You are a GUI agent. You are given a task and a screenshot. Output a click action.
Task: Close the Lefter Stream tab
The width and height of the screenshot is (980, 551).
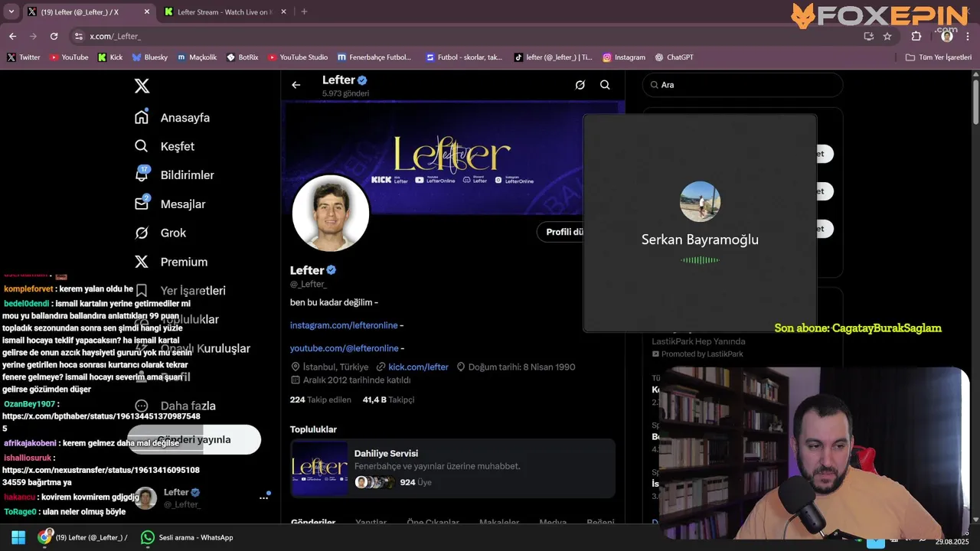tap(283, 11)
